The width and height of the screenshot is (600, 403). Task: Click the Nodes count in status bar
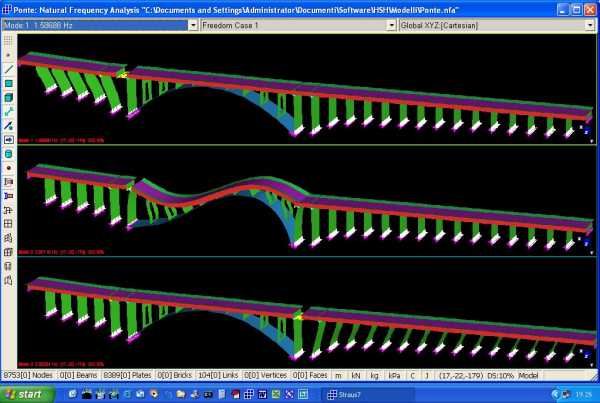(28, 374)
